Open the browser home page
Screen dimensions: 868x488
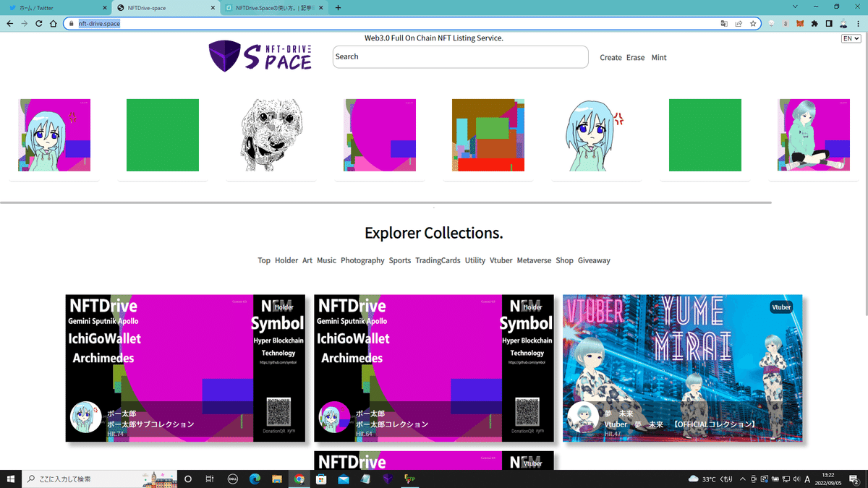(54, 23)
